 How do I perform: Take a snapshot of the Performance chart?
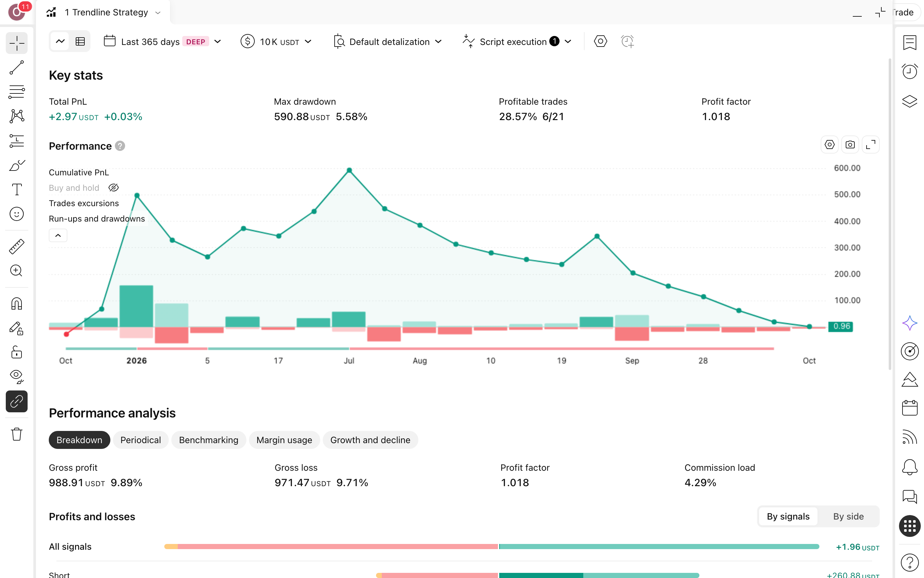pyautogui.click(x=850, y=145)
